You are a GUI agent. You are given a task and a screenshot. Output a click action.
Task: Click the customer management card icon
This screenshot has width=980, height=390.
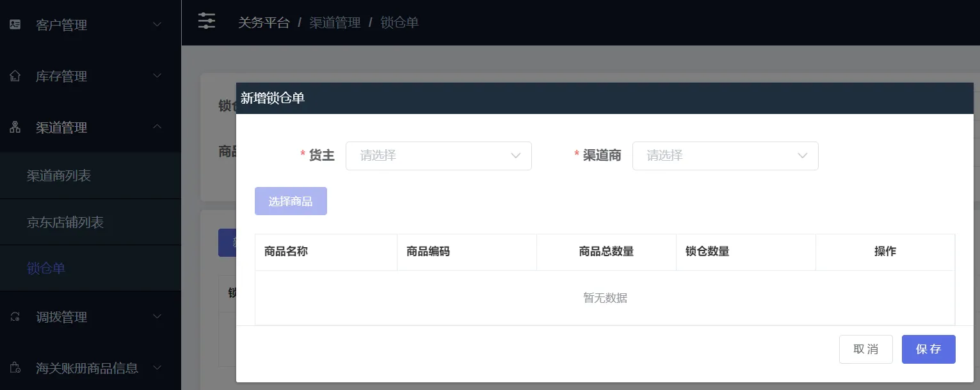coord(15,25)
